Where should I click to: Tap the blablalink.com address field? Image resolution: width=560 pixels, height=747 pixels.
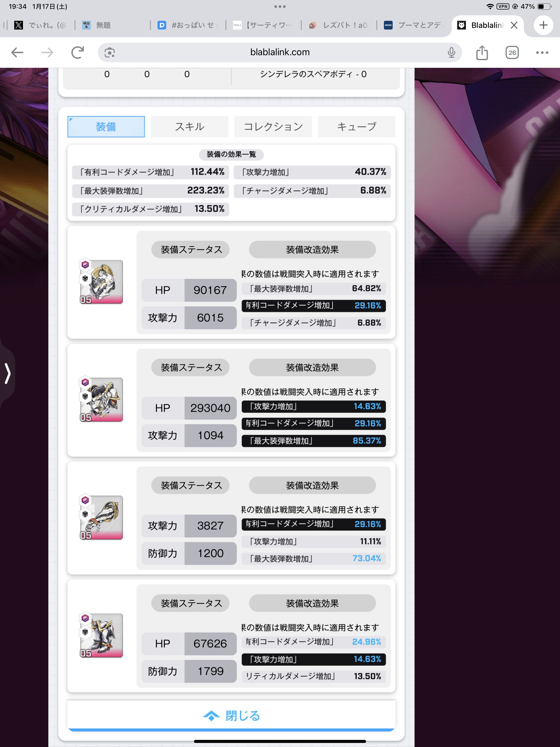[x=280, y=52]
